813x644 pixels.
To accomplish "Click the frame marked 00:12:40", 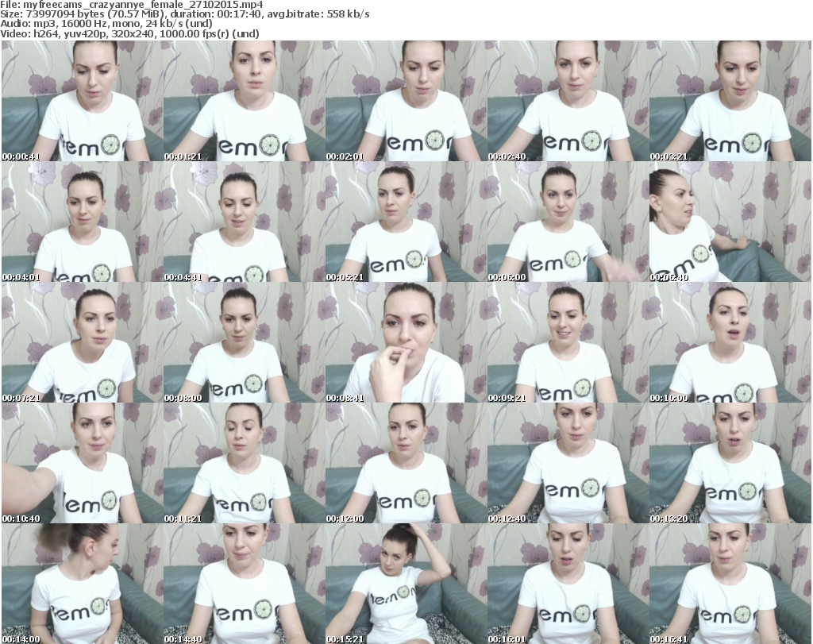I will click(568, 463).
